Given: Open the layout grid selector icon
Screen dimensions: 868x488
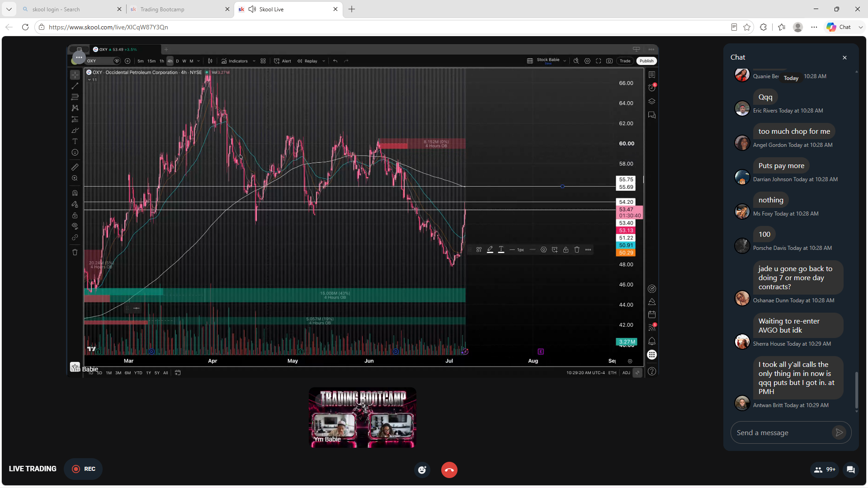Looking at the screenshot, I should click(x=530, y=61).
